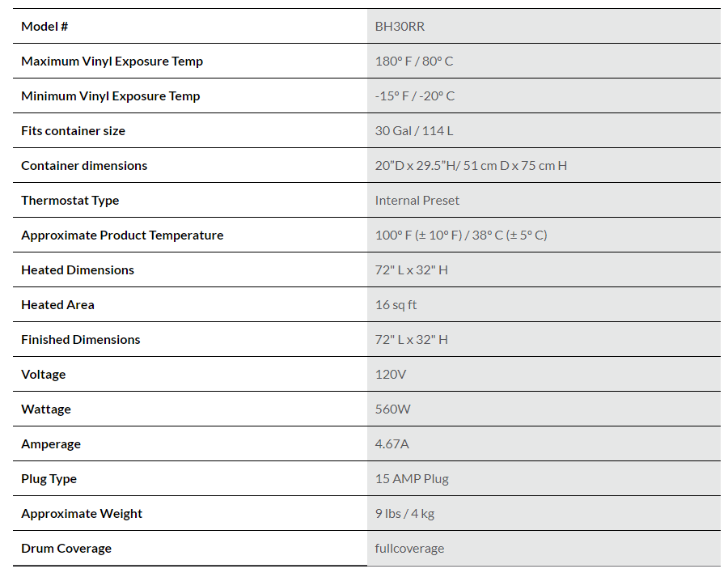Viewport: 728px width, 577px height.
Task: Select the 15 AMP Plug value
Action: [x=412, y=479]
